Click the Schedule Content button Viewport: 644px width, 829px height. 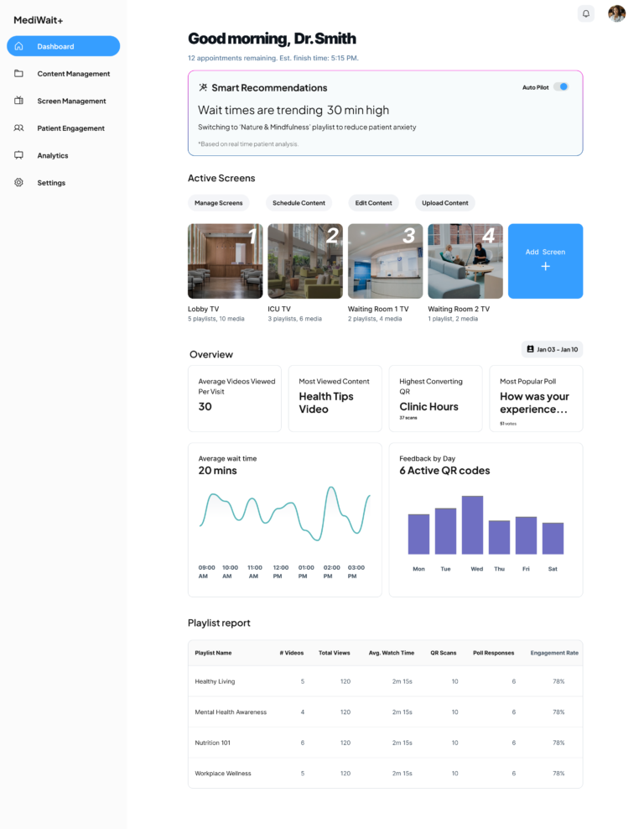[299, 203]
